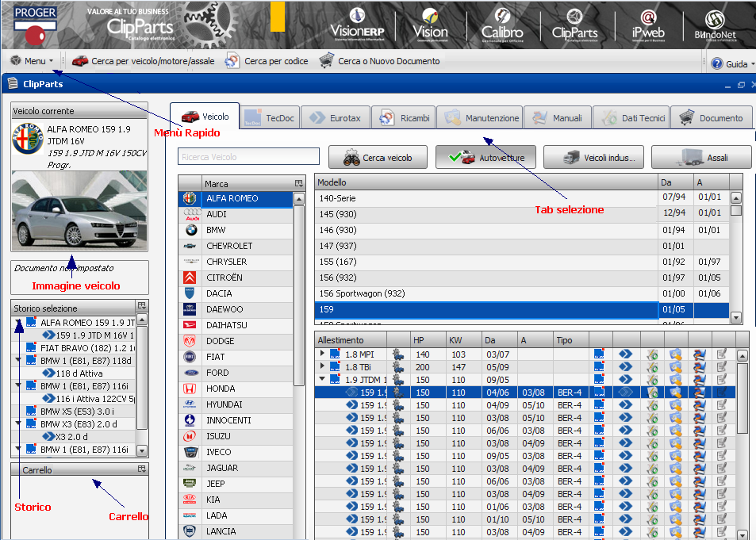This screenshot has width=756, height=540.
Task: Open the Marca column chooser icon
Action: 298,183
